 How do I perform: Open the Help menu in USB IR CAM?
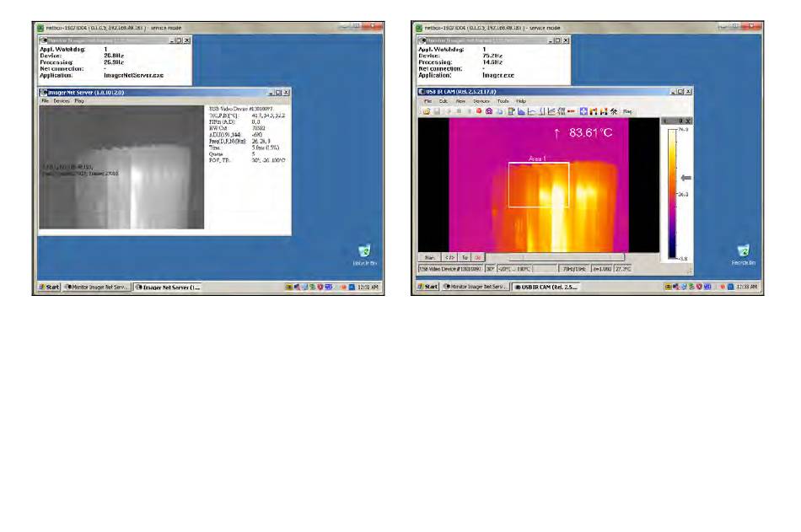[521, 101]
